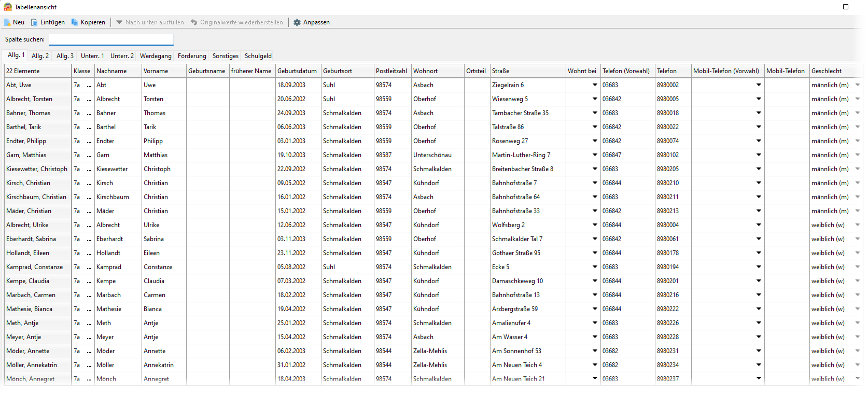868x393 pixels.
Task: Click the Einfügen paste icon
Action: (34, 22)
